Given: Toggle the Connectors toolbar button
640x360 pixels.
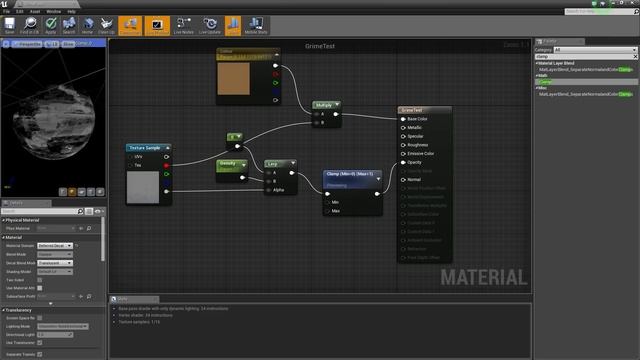Looking at the screenshot, I should click(130, 25).
